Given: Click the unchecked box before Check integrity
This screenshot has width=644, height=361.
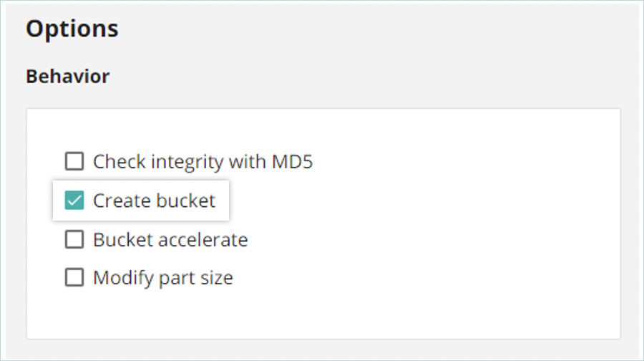Looking at the screenshot, I should pyautogui.click(x=74, y=161).
